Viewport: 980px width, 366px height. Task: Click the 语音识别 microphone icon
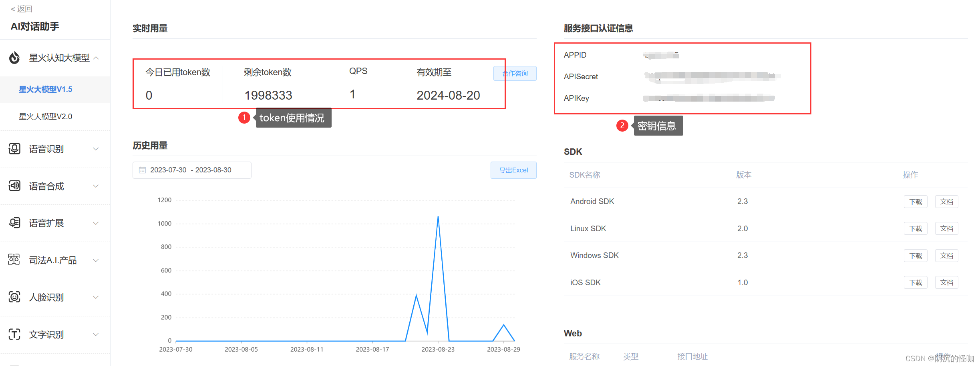pyautogui.click(x=14, y=149)
